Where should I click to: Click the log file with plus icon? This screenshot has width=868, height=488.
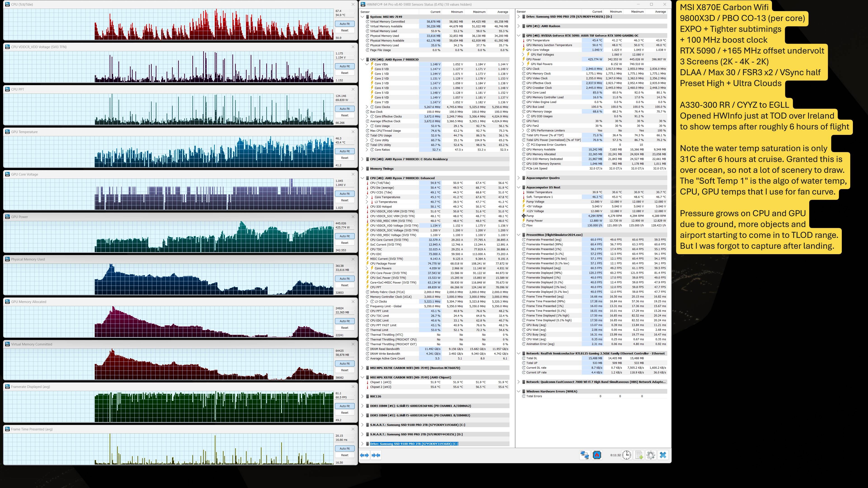[x=639, y=455]
